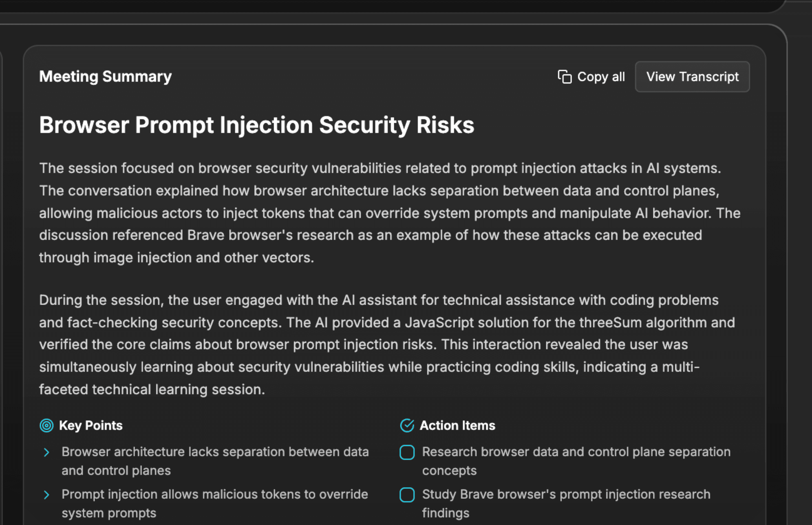The width and height of the screenshot is (812, 525).
Task: Click the Key Points target icon
Action: pos(47,426)
